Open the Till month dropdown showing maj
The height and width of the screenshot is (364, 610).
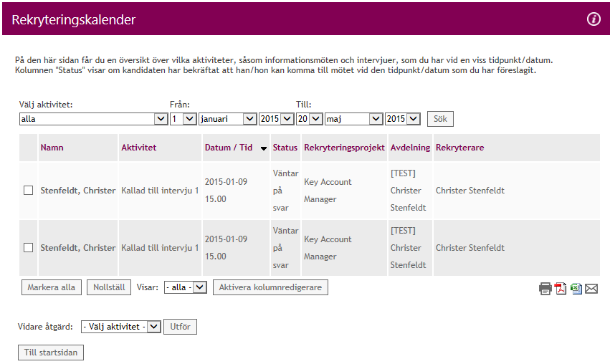[x=353, y=119]
